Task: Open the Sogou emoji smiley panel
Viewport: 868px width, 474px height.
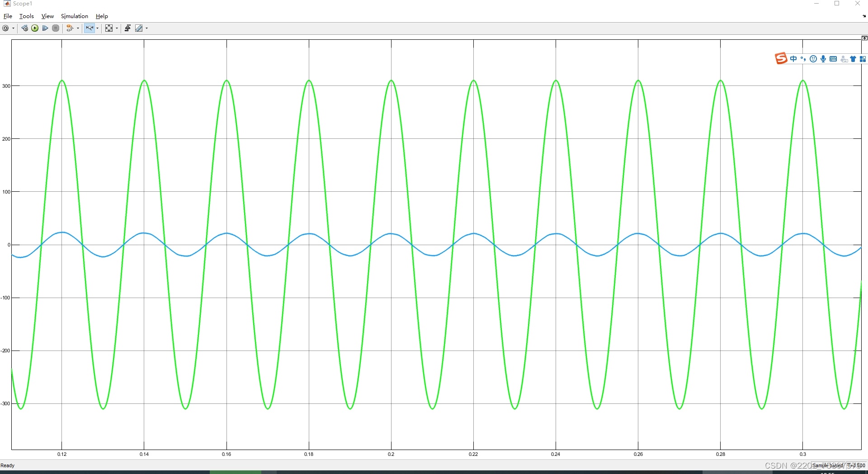Action: tap(813, 59)
